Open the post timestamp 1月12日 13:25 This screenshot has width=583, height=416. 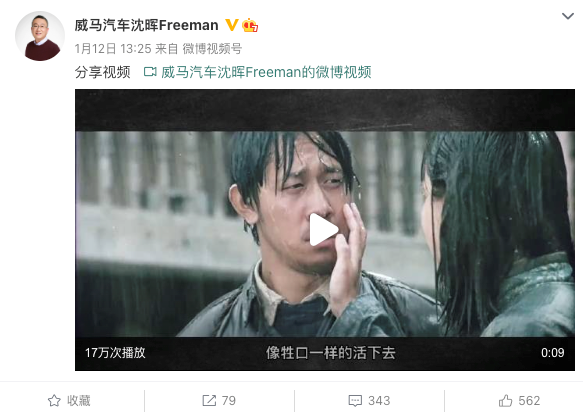tap(113, 49)
